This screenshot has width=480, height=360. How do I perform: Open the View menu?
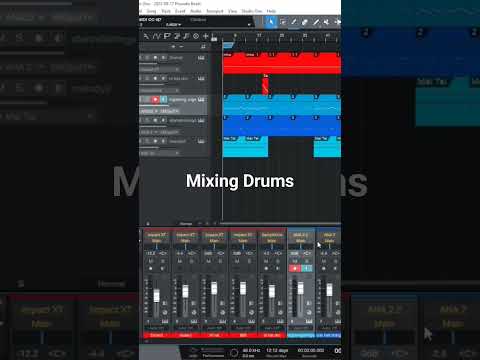click(x=232, y=11)
